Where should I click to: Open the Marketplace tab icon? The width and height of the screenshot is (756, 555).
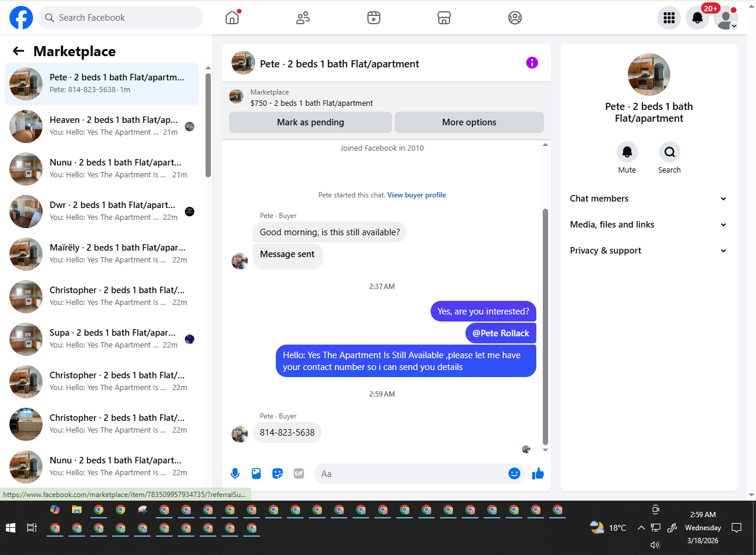pyautogui.click(x=444, y=18)
